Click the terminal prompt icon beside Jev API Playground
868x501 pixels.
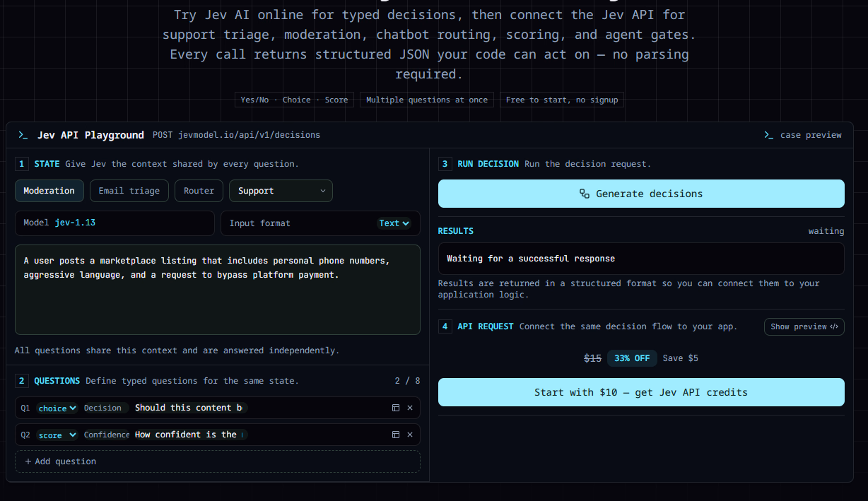tap(23, 134)
